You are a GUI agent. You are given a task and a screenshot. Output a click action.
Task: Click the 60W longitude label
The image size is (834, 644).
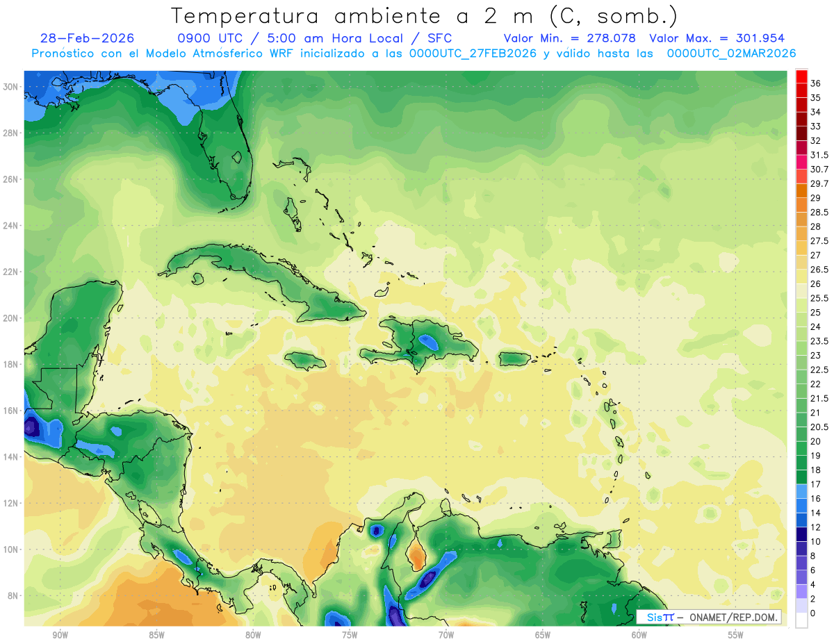pos(639,635)
